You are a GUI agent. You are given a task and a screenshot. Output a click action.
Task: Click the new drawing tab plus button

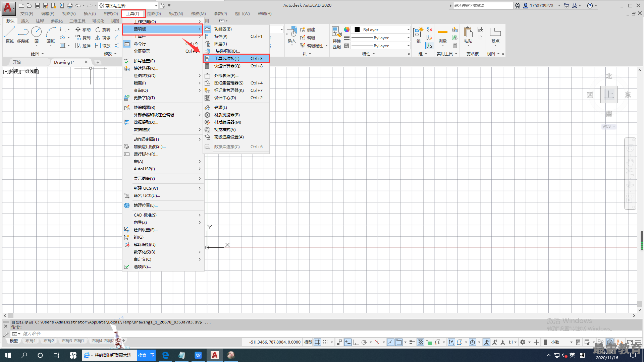click(98, 62)
